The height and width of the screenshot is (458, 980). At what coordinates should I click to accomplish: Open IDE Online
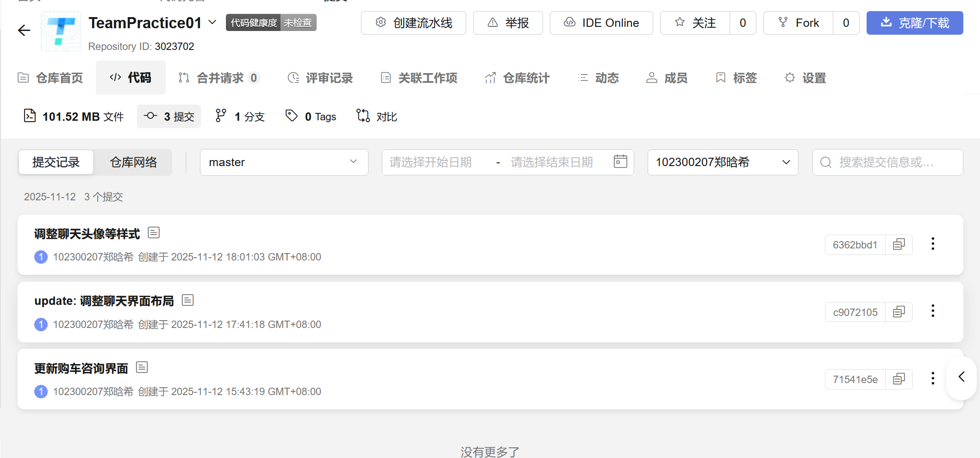point(601,23)
